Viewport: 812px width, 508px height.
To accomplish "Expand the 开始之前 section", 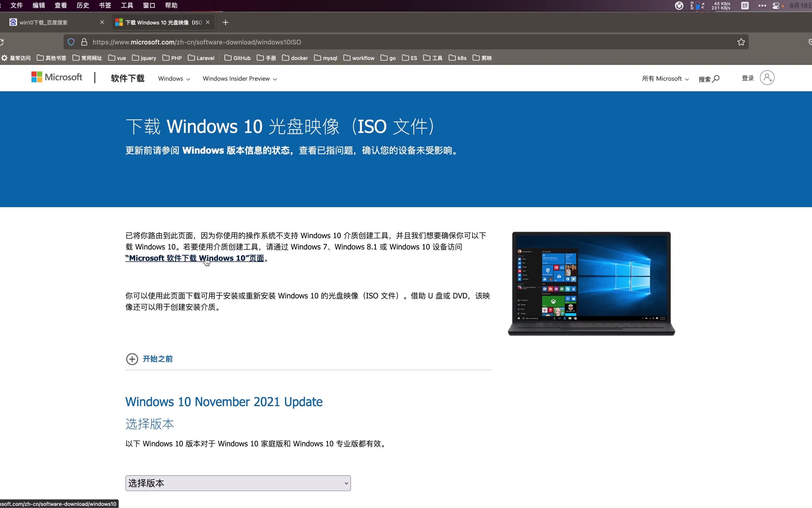I will tap(149, 359).
